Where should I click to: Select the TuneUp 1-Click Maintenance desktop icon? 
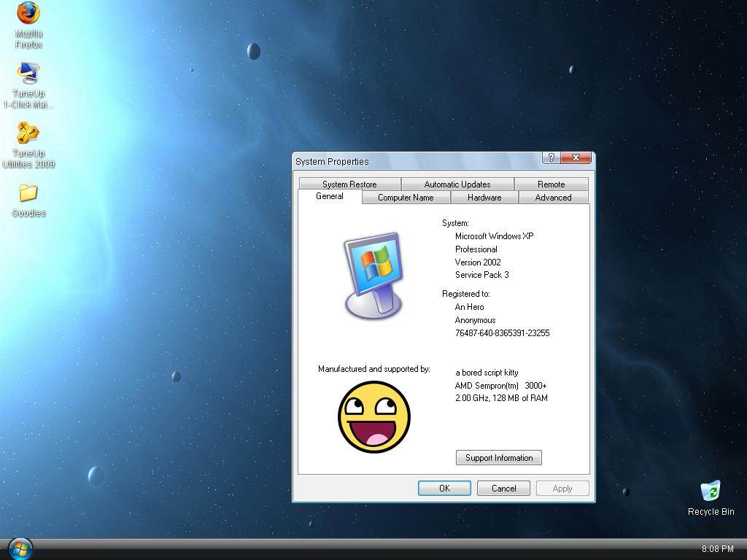tap(28, 85)
